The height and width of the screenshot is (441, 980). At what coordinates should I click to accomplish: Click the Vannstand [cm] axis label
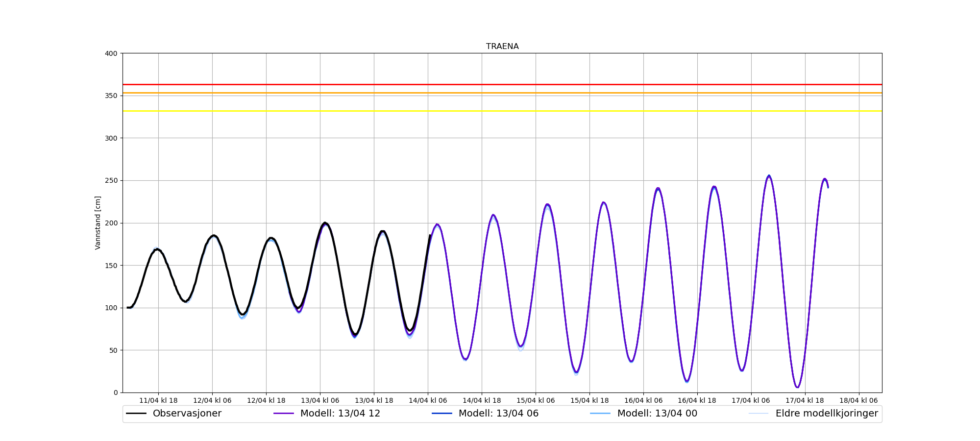98,223
